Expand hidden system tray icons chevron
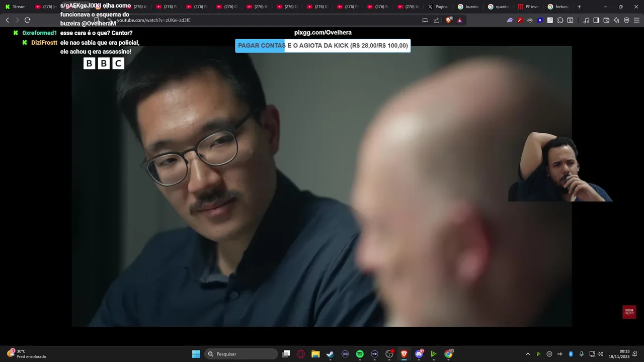Image resolution: width=644 pixels, height=362 pixels. 528,354
